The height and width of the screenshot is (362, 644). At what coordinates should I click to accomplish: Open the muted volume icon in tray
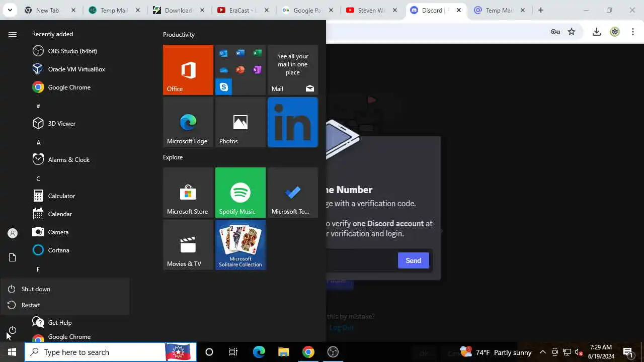point(579,352)
